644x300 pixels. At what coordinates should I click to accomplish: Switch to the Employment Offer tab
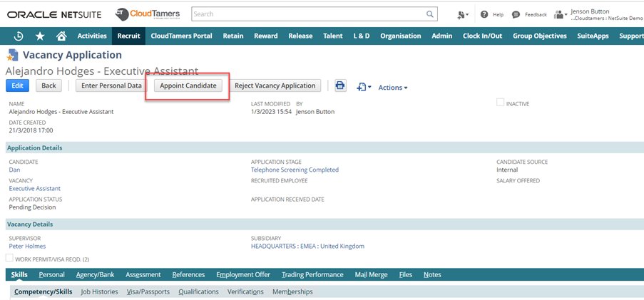point(243,274)
